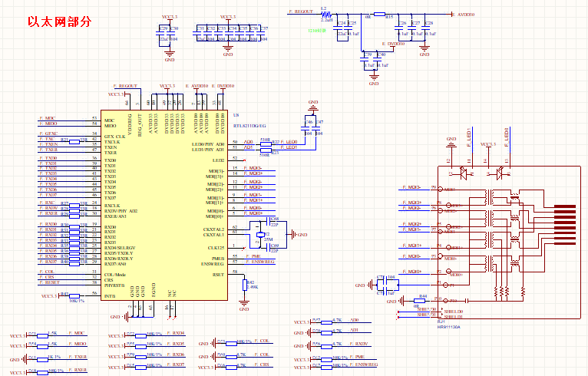The image size is (588, 376).
Task: Click the green 1210 note under L2
Action: 317,31
